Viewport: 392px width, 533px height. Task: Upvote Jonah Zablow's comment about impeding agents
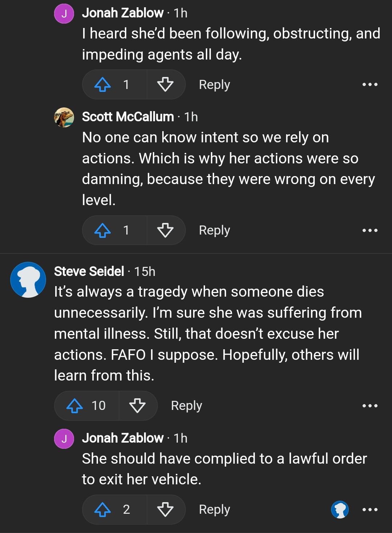(103, 85)
